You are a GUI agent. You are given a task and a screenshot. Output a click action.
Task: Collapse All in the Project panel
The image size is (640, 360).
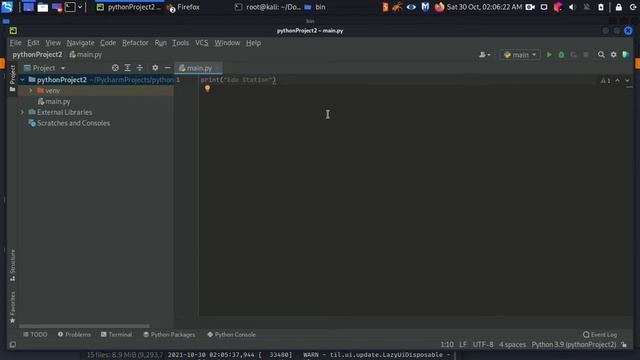click(x=140, y=68)
